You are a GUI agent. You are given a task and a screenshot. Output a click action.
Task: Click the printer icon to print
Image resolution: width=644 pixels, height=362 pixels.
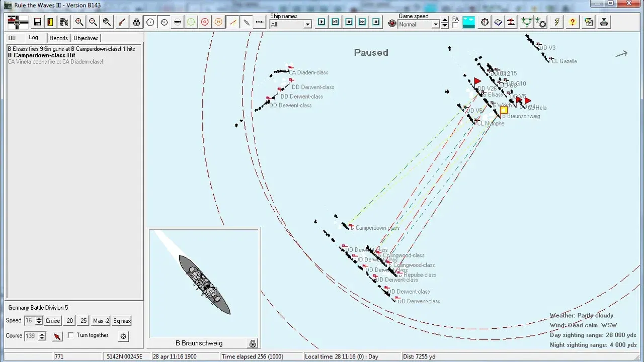603,22
